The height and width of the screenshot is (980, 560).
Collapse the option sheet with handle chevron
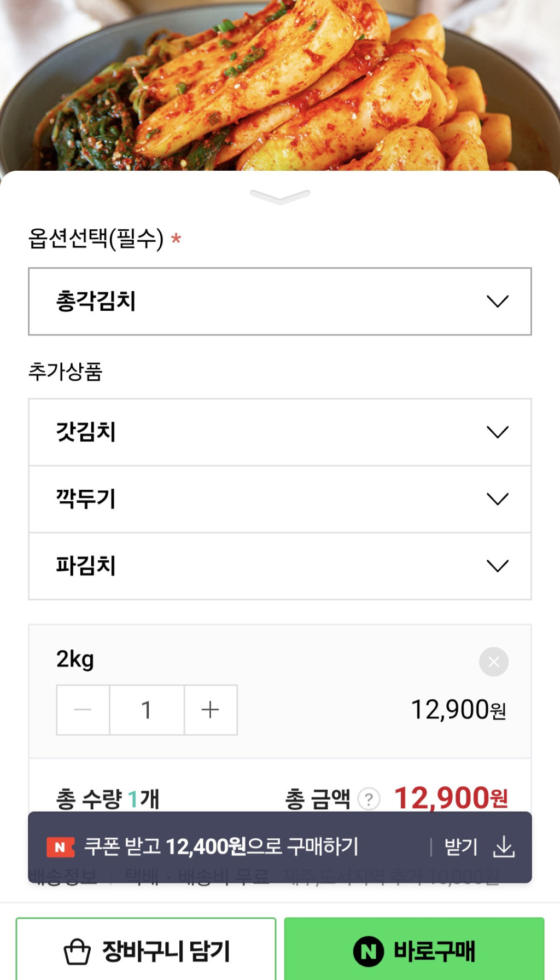[280, 196]
